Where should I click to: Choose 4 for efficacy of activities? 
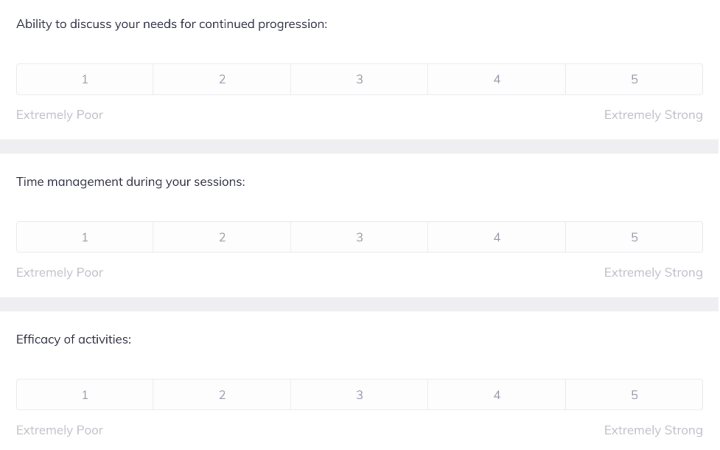click(496, 394)
